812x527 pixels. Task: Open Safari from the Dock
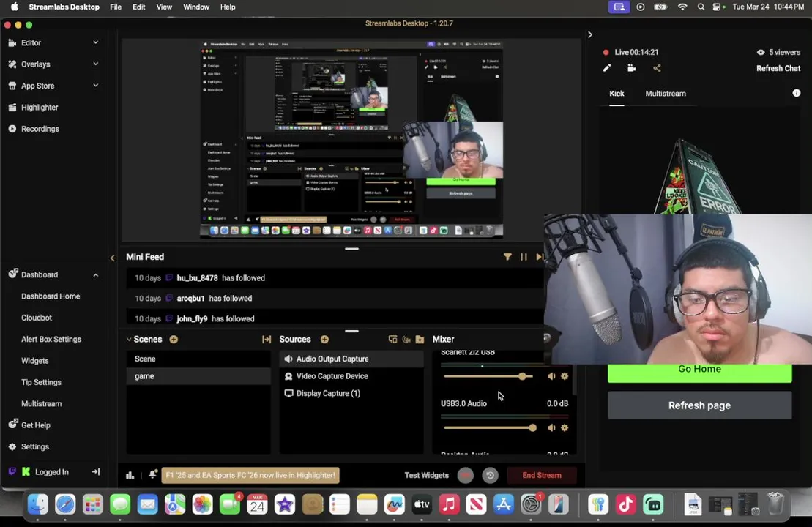click(65, 504)
